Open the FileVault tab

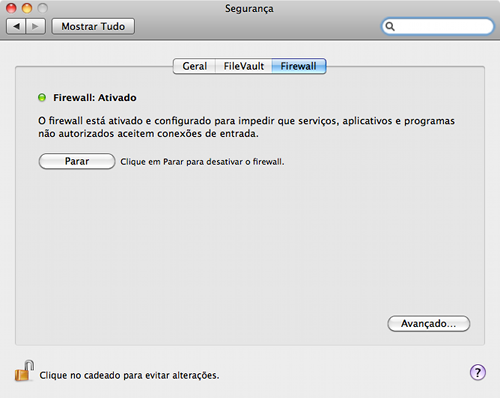point(244,66)
